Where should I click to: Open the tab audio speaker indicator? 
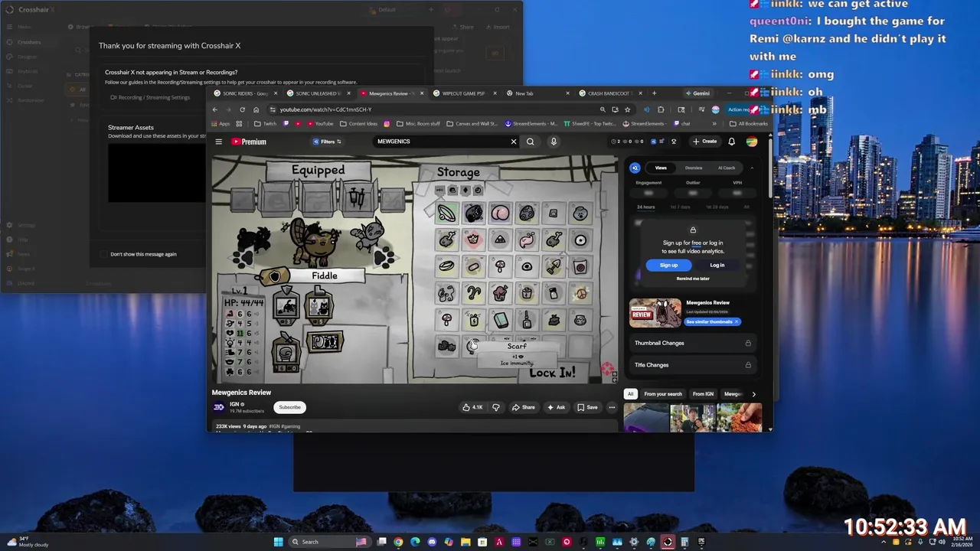tap(646, 109)
